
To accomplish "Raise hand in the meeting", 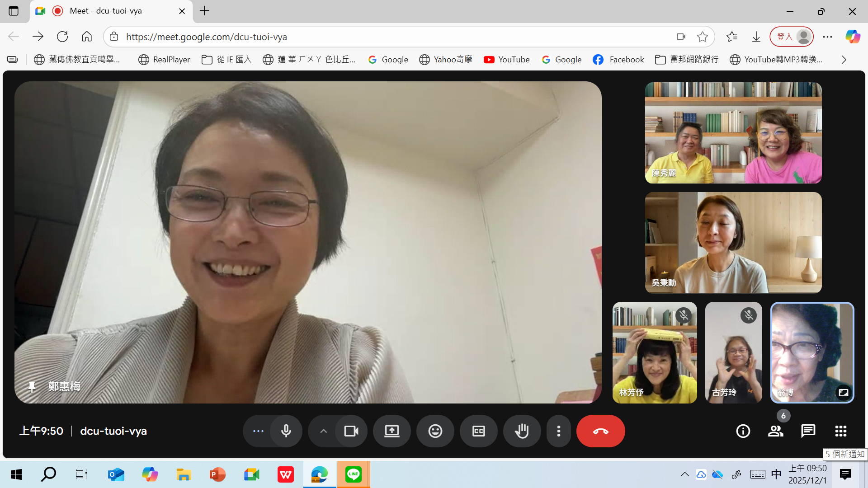I will coord(522,431).
